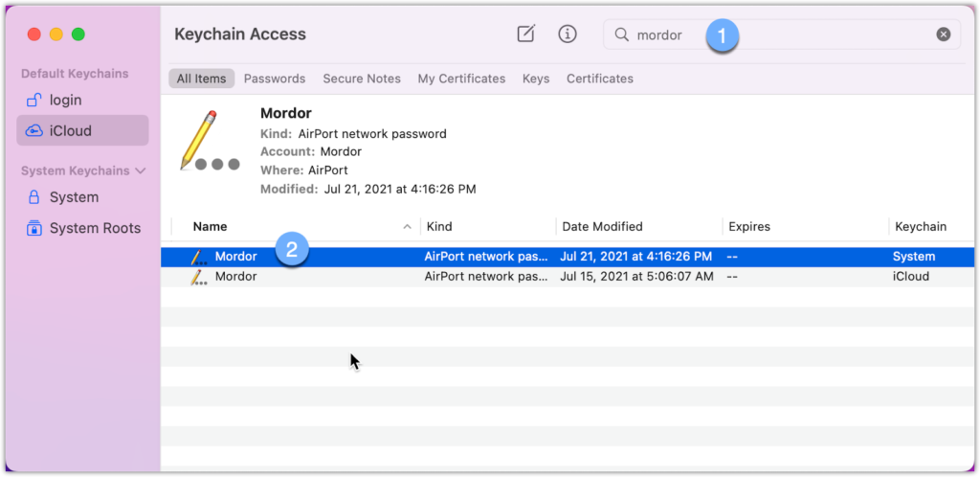Minimize the window with yellow button
The height and width of the screenshot is (477, 980).
56,34
